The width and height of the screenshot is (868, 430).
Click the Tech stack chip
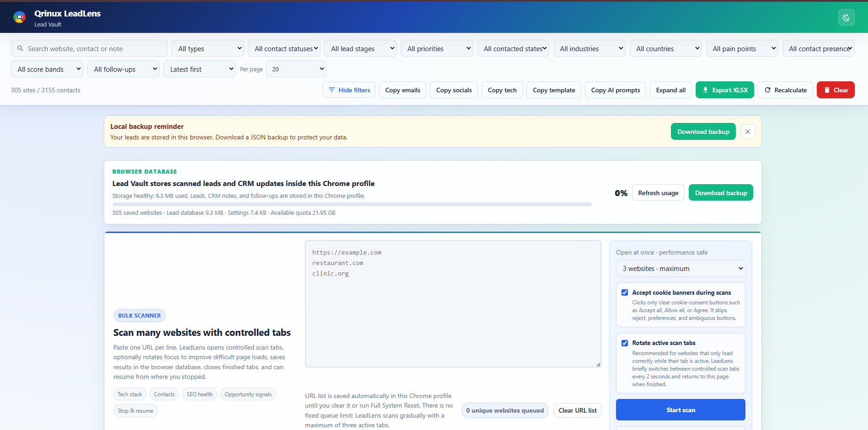pos(130,394)
